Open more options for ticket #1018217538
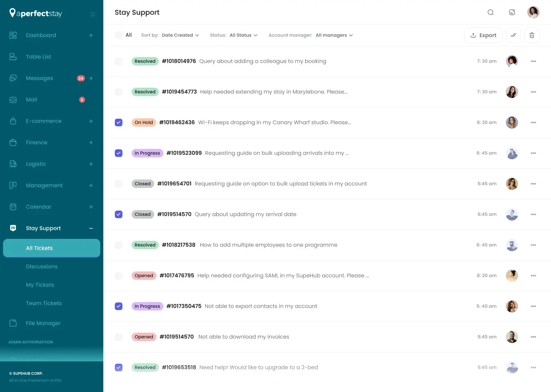551x392 pixels. (x=533, y=245)
